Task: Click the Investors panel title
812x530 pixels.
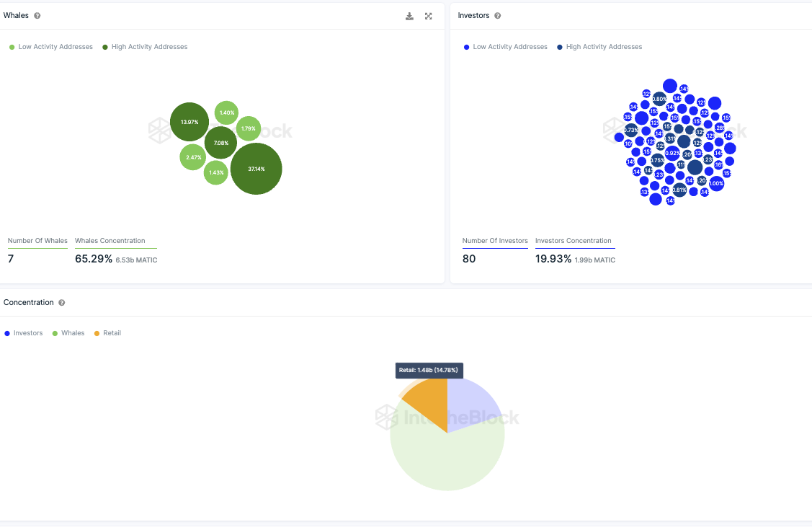Action: (x=473, y=16)
